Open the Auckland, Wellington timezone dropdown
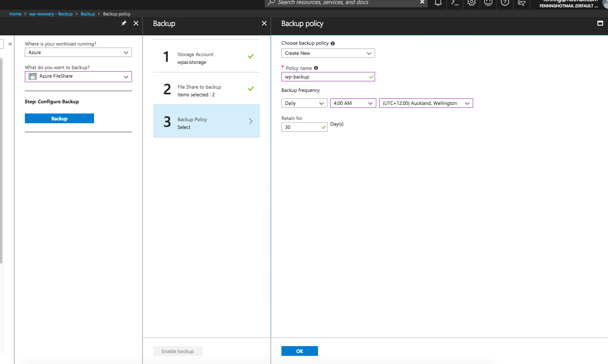The width and height of the screenshot is (608, 364). (426, 103)
